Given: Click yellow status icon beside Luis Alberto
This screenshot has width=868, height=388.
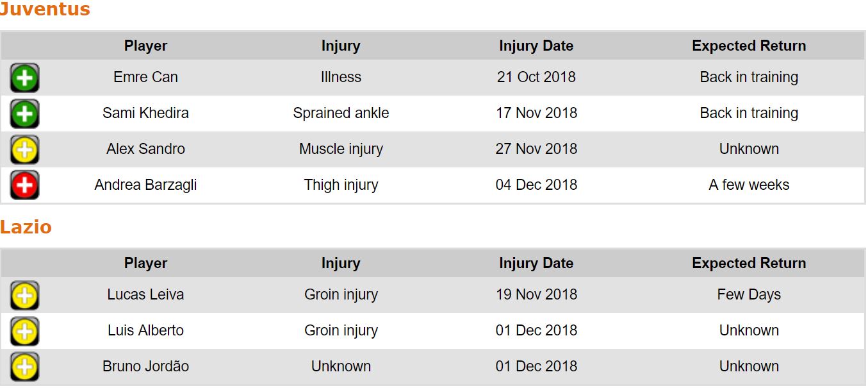Looking at the screenshot, I should click(x=24, y=332).
